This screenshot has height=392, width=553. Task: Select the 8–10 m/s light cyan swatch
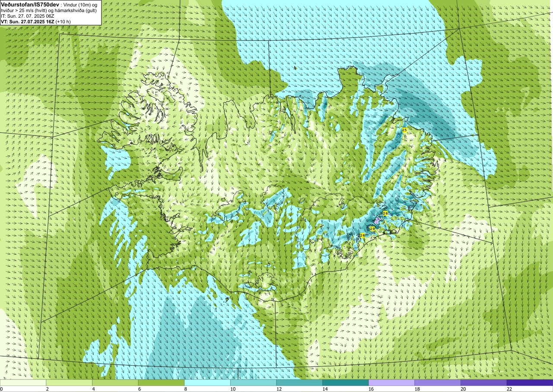[207, 383]
